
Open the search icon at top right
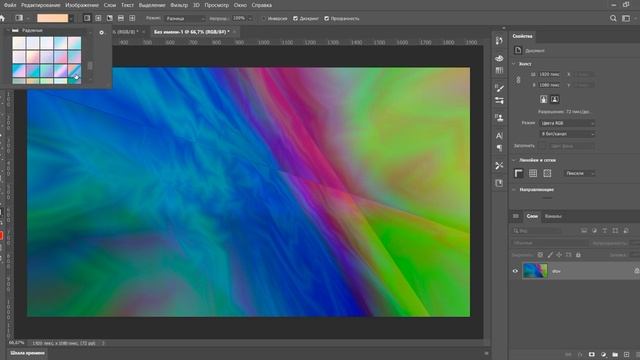613,18
